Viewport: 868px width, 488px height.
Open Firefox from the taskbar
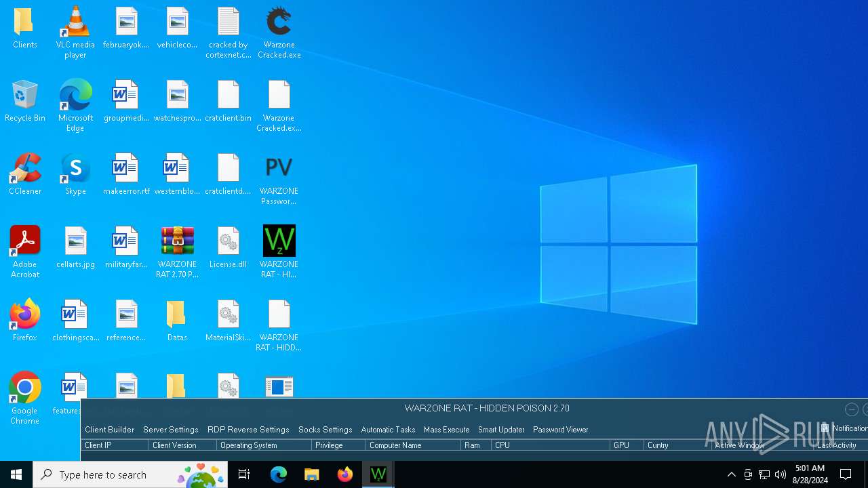(345, 474)
